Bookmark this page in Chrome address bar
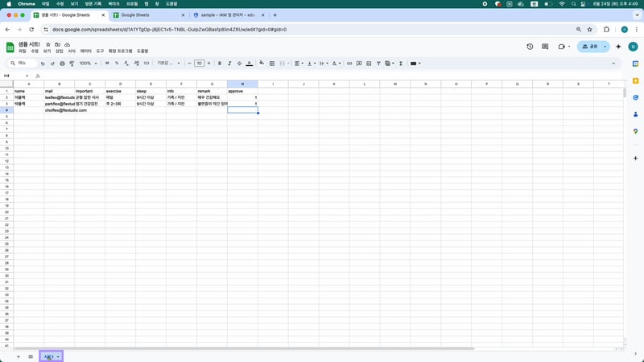This screenshot has width=644, height=362. 590,30
